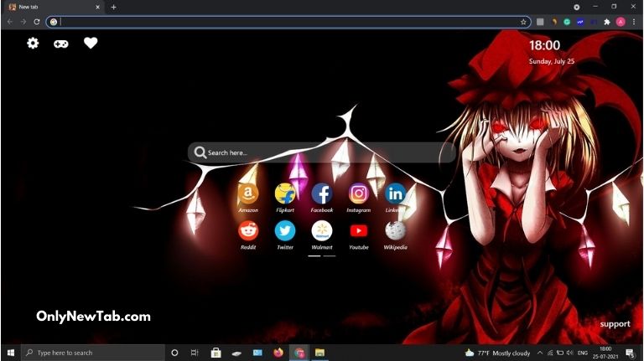Click the browser address bar
Image resolution: width=644 pixels, height=361 pixels.
[x=288, y=22]
